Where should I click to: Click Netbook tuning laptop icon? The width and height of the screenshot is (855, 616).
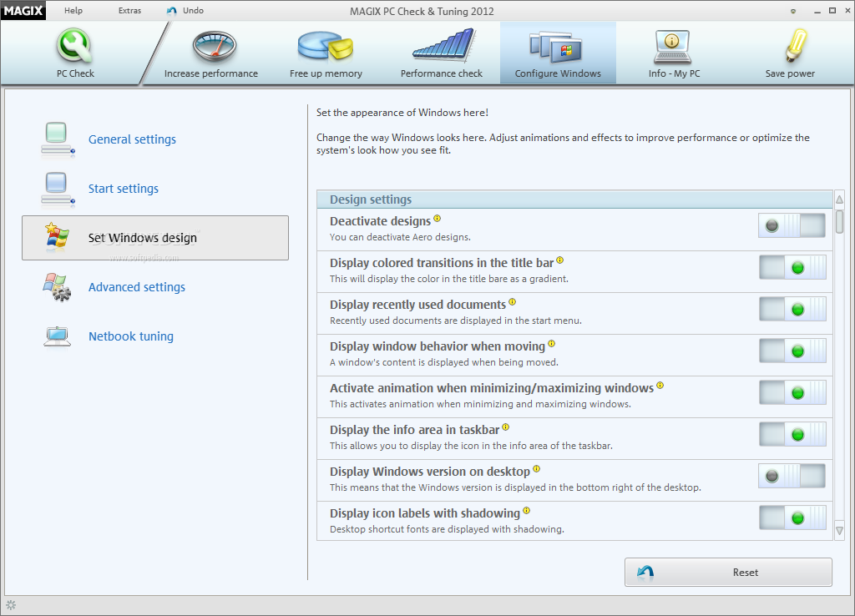58,336
